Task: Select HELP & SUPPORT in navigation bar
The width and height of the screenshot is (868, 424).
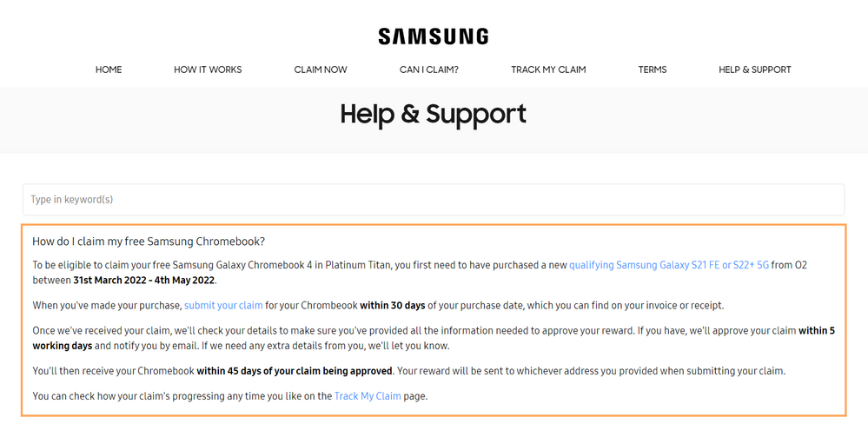Action: click(x=754, y=70)
